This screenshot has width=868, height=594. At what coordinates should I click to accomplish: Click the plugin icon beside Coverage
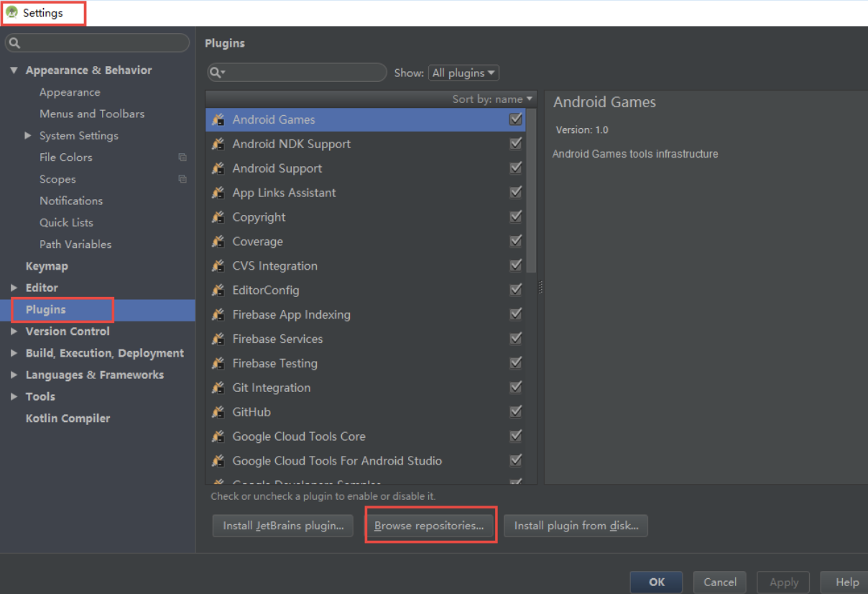tap(218, 242)
